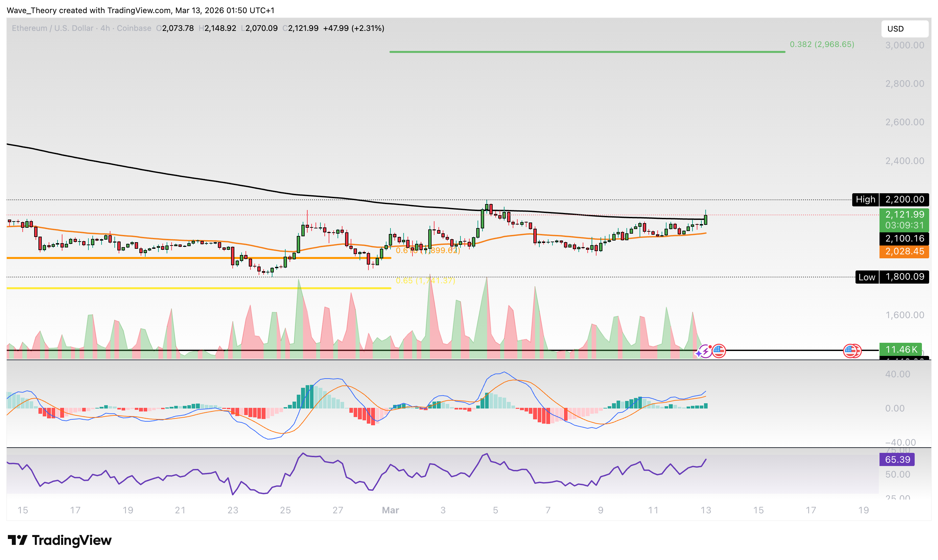Screen dimensions: 938x560
Task: Click the green 0.382 Fibonacci level line
Action: click(587, 52)
